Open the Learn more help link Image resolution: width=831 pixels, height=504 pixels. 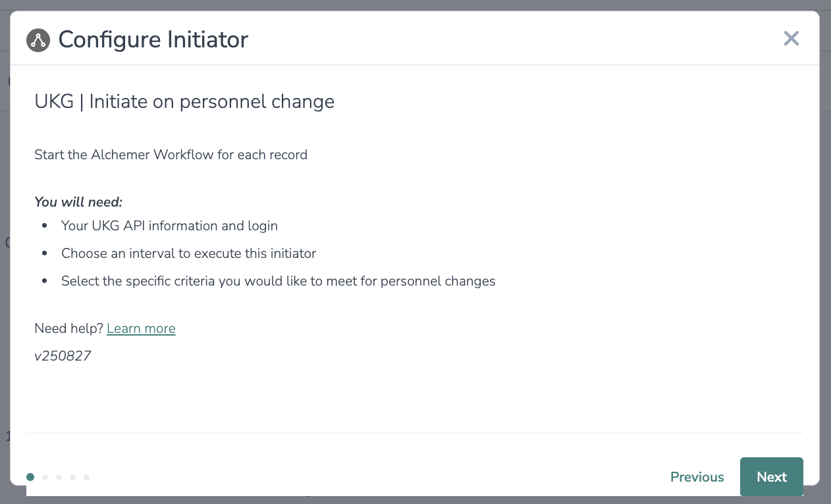coord(141,328)
